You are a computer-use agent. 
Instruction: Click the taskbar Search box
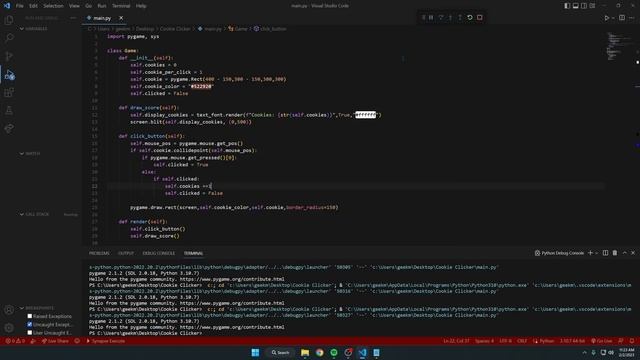pyautogui.click(x=280, y=352)
